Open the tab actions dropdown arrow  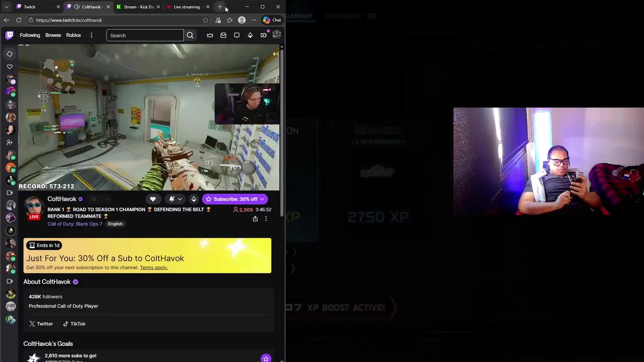point(7,7)
